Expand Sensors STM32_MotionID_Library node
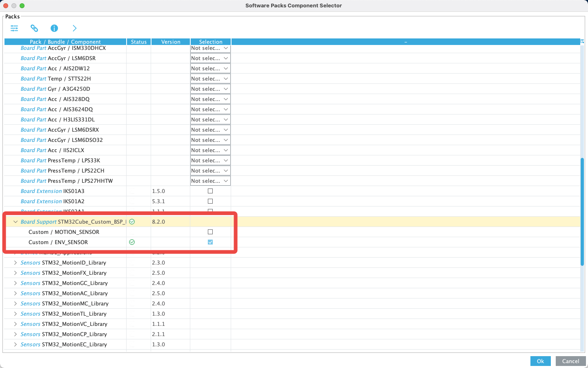This screenshot has height=368, width=588. click(16, 263)
